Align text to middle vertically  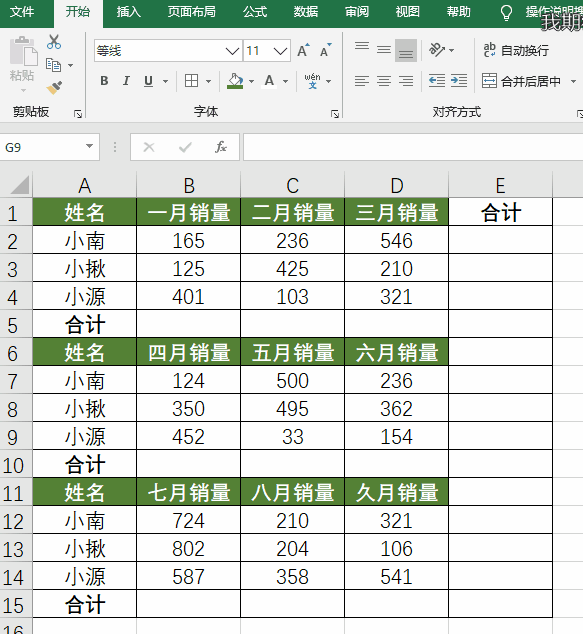(x=384, y=50)
